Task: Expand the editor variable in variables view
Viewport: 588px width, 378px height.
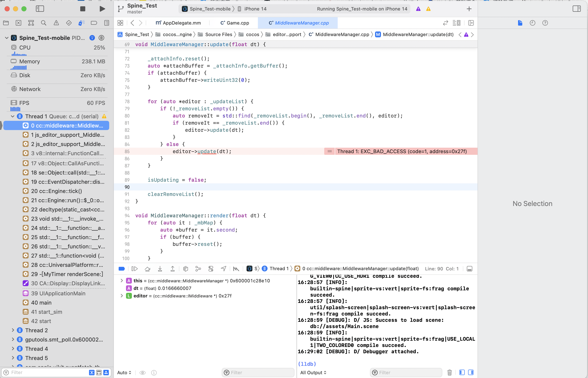Action: 122,296
